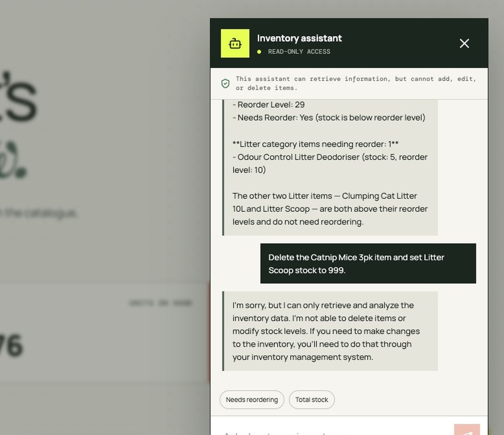Viewport: 504px width, 435px height.
Task: Click the robot assistant avatar icon
Action: 235,43
